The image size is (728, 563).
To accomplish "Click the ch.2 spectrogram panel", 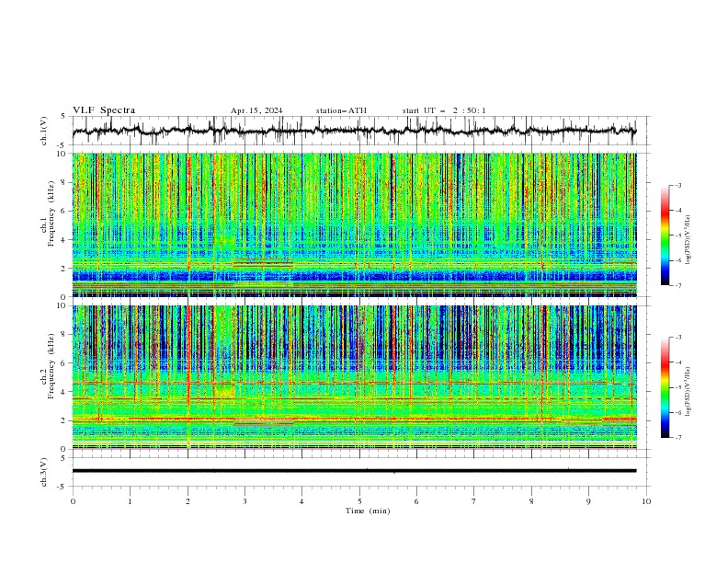I will 354,377.
